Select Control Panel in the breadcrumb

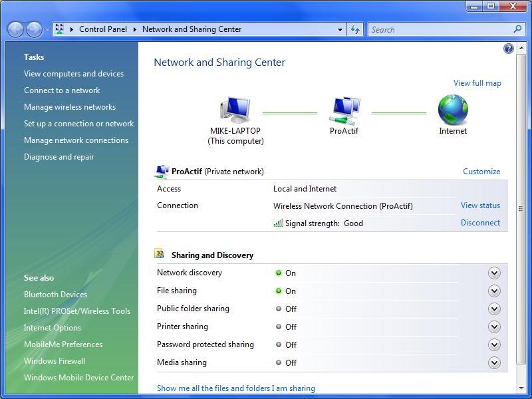click(x=103, y=29)
